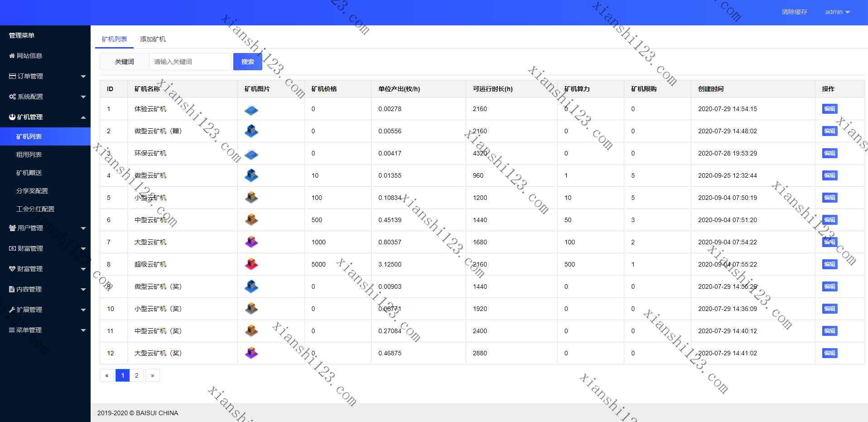Edit the 环保云矿机 row

(x=829, y=153)
